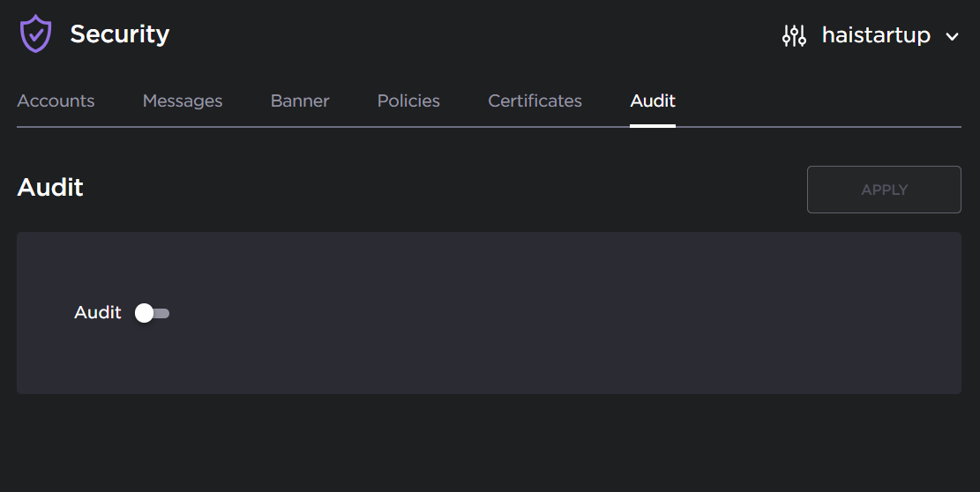Click the Security page title text
This screenshot has height=492, width=980.
click(x=119, y=34)
